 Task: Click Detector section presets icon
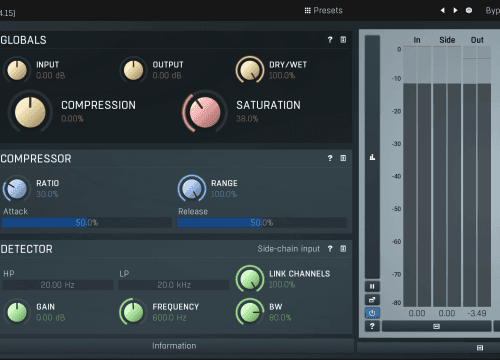point(343,249)
